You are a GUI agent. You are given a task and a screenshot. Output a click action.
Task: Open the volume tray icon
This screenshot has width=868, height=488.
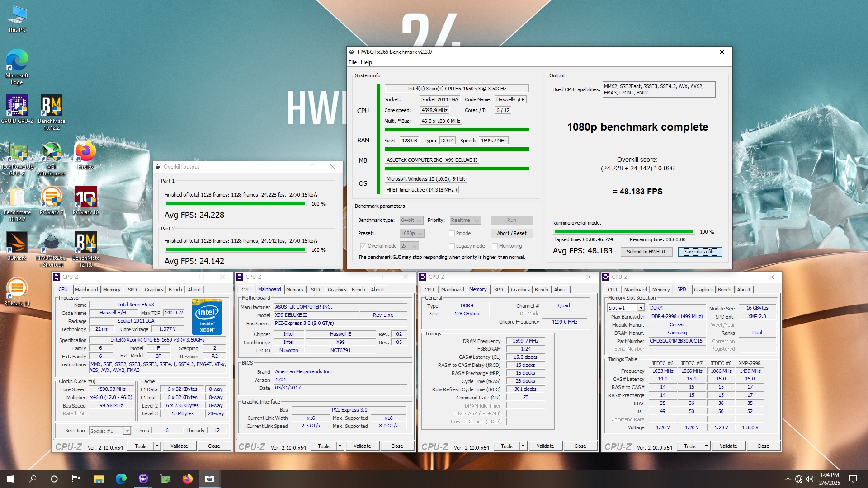coord(810,479)
